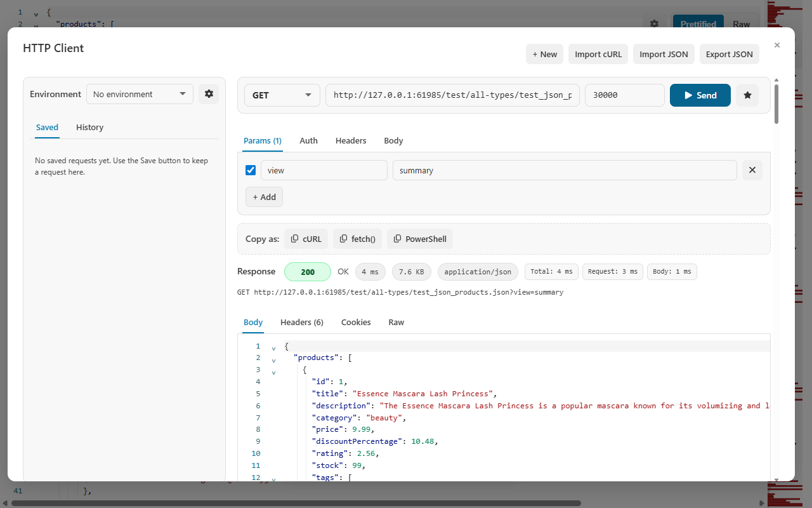Toggle the view parameter checkbox
Viewport: 812px width, 508px height.
pos(251,170)
